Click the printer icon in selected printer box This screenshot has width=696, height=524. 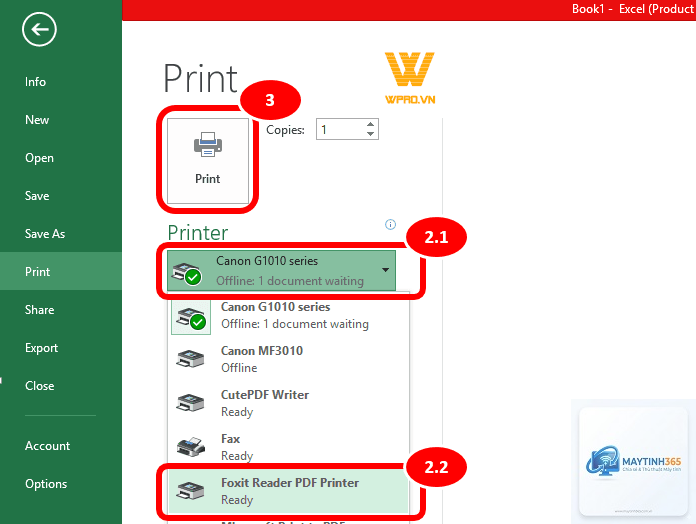pos(187,273)
